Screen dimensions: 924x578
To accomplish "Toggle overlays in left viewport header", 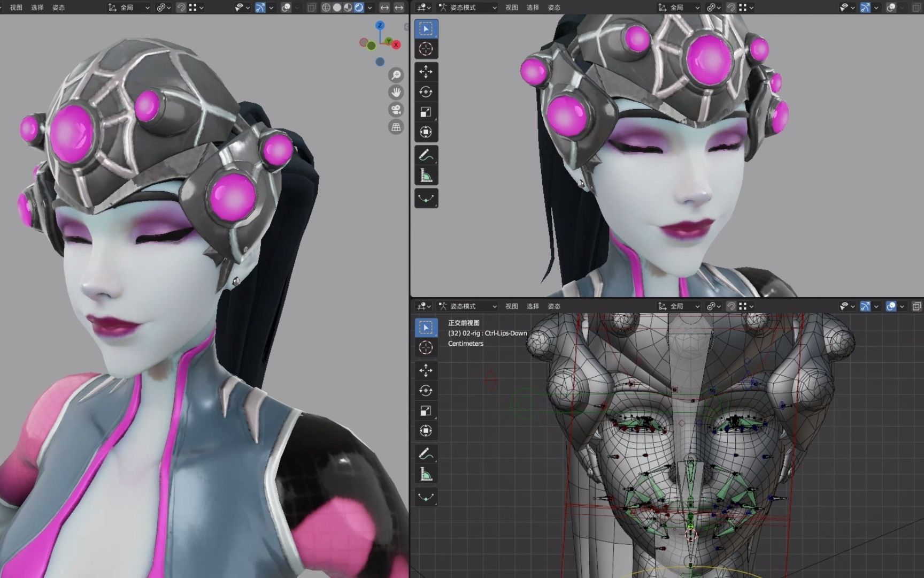I will pos(286,7).
